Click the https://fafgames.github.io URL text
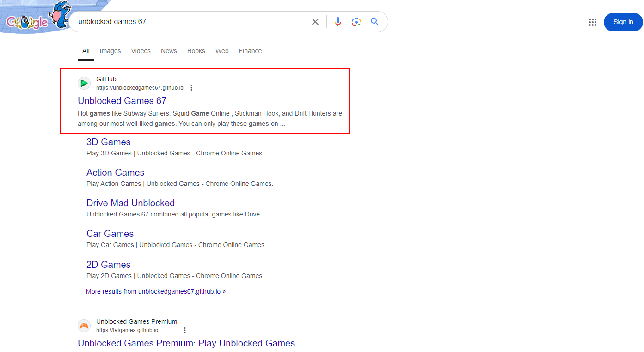This screenshot has width=644, height=352. (x=127, y=330)
